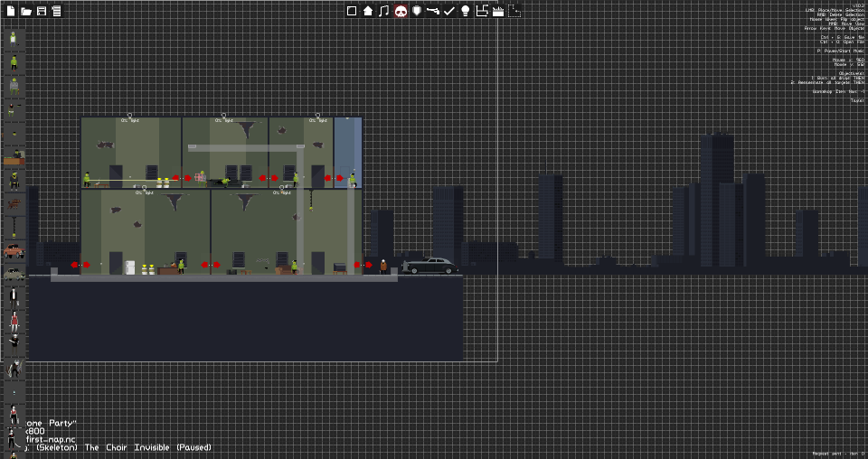Open the level properties list icon
This screenshot has width=868, height=459.
click(56, 11)
